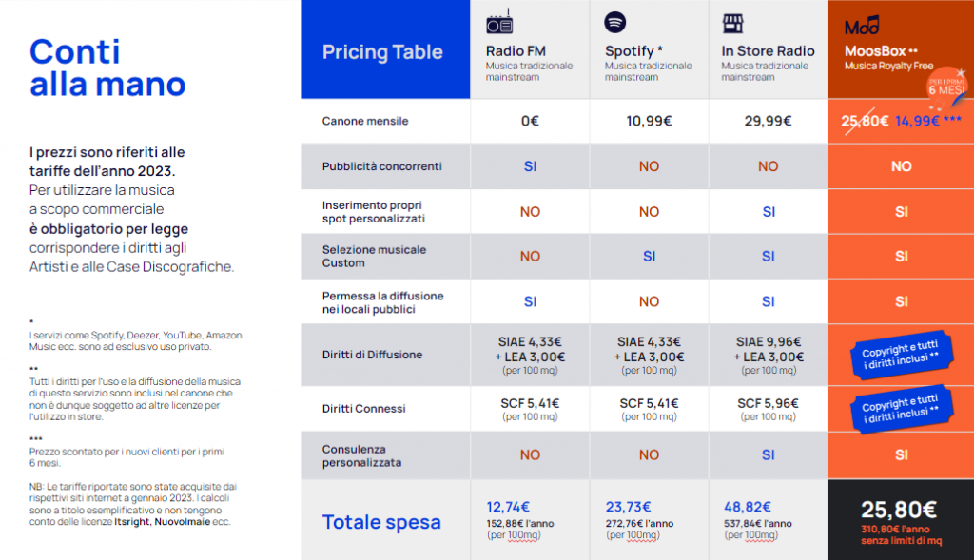This screenshot has height=560, width=974.
Task: Click the crossed-out 25,80€ monthly price
Action: tap(865, 121)
